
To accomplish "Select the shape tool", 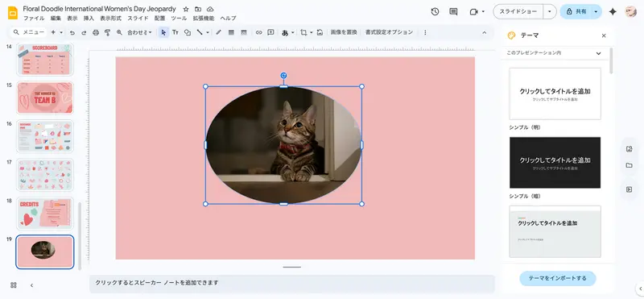I will 188,32.
